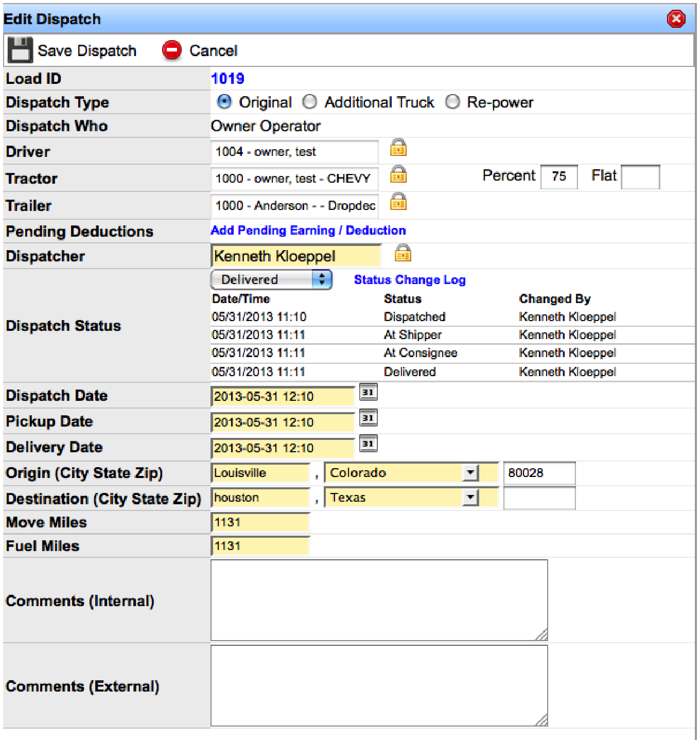Viewport: 700px width, 743px height.
Task: Click the At Shipper status log row
Action: click(452, 335)
